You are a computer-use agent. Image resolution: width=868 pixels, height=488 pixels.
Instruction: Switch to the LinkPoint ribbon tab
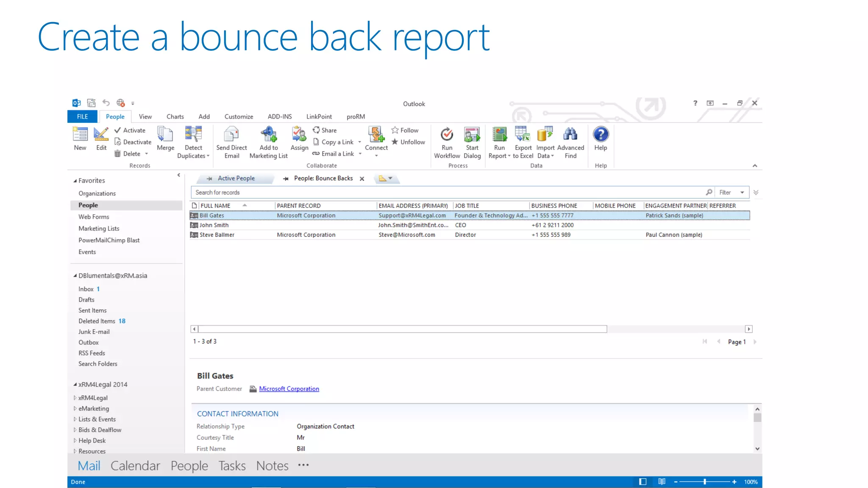[x=319, y=116]
